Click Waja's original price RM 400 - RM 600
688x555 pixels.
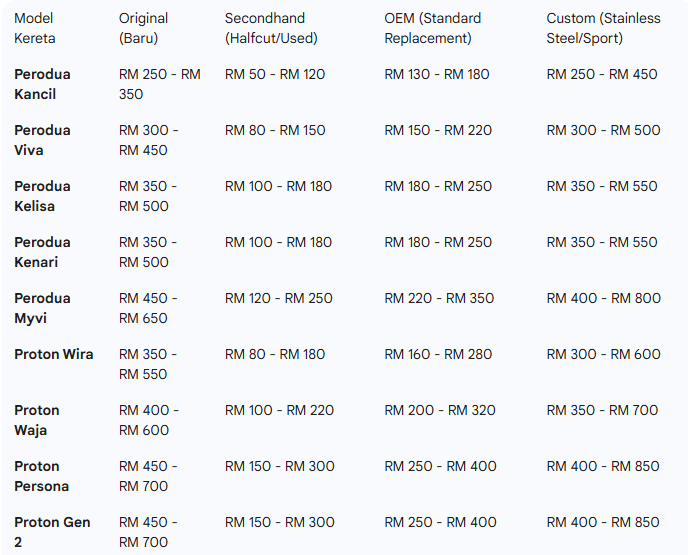149,420
